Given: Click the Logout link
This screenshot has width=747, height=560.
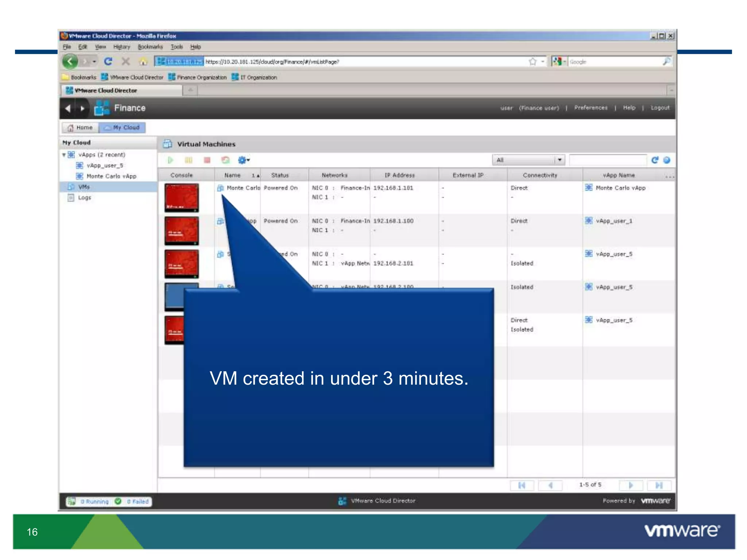Looking at the screenshot, I should [x=660, y=108].
